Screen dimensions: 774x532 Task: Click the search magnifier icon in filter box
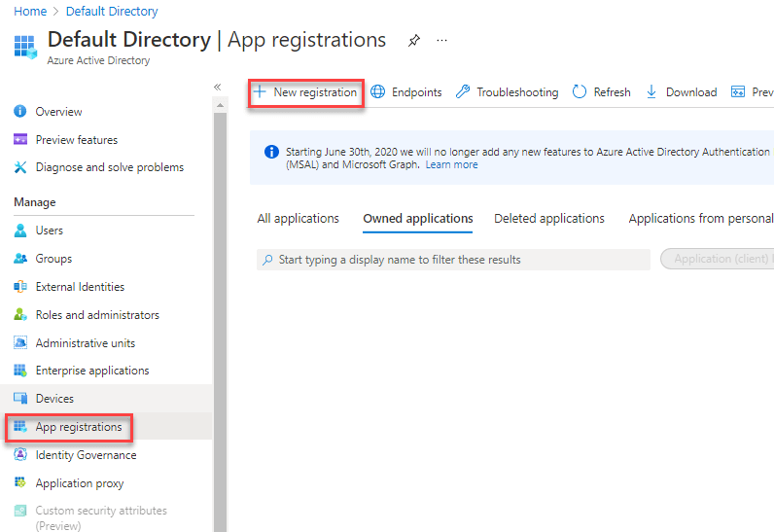[267, 260]
